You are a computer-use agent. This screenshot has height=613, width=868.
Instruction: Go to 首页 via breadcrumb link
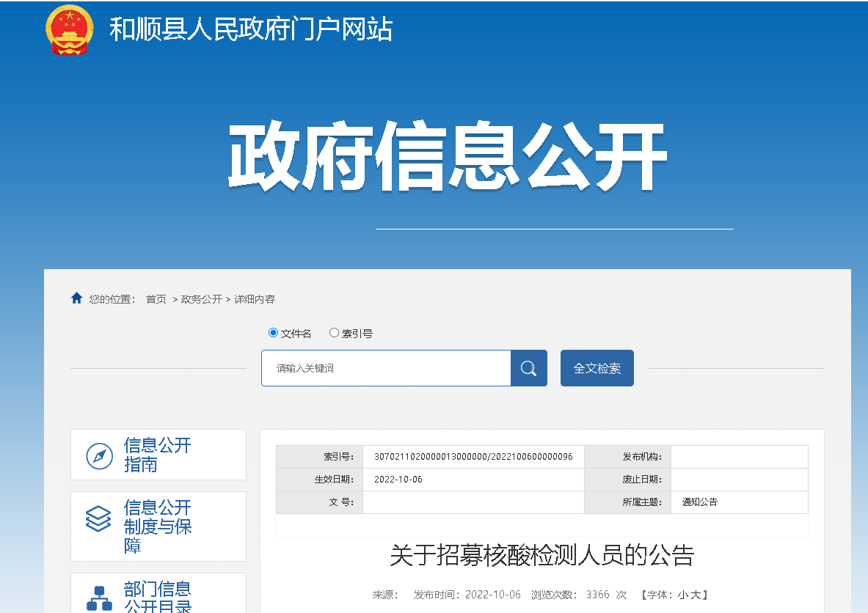tap(156, 299)
